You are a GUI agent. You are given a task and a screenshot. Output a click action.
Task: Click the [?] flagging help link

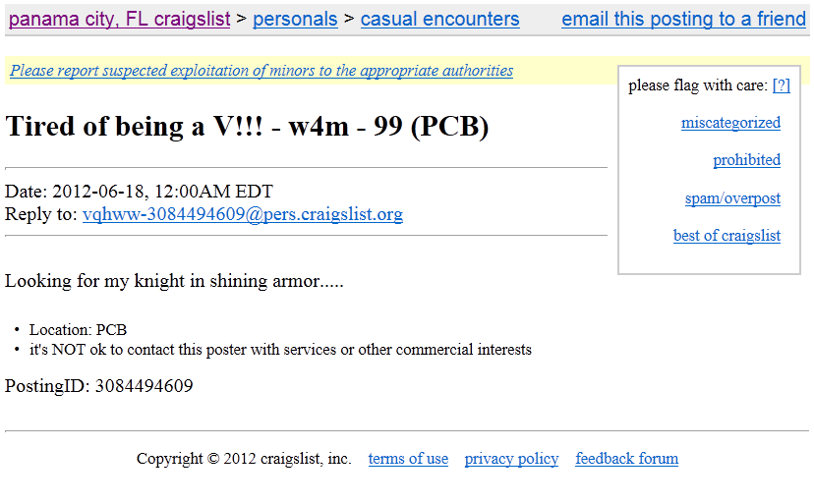(x=782, y=85)
